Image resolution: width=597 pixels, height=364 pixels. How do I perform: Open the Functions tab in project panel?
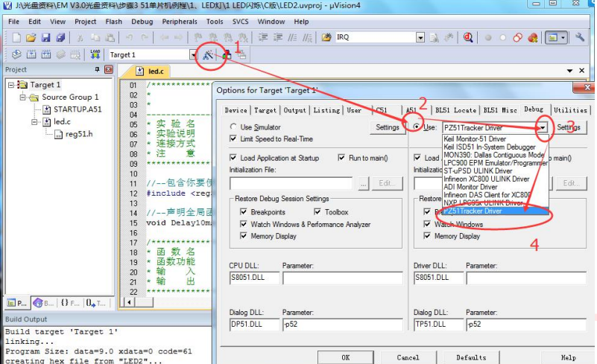point(70,303)
